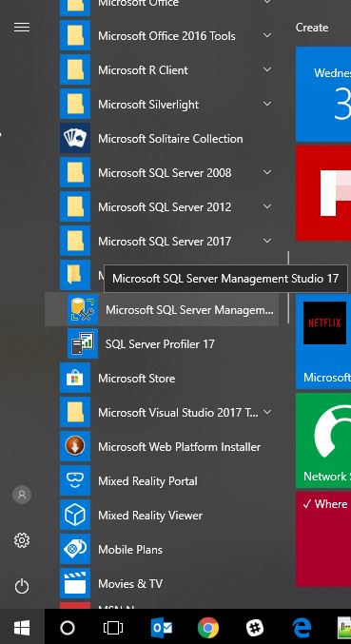Collapse the opened SQL Server tools folder
The width and height of the screenshot is (351, 644).
(x=75, y=275)
